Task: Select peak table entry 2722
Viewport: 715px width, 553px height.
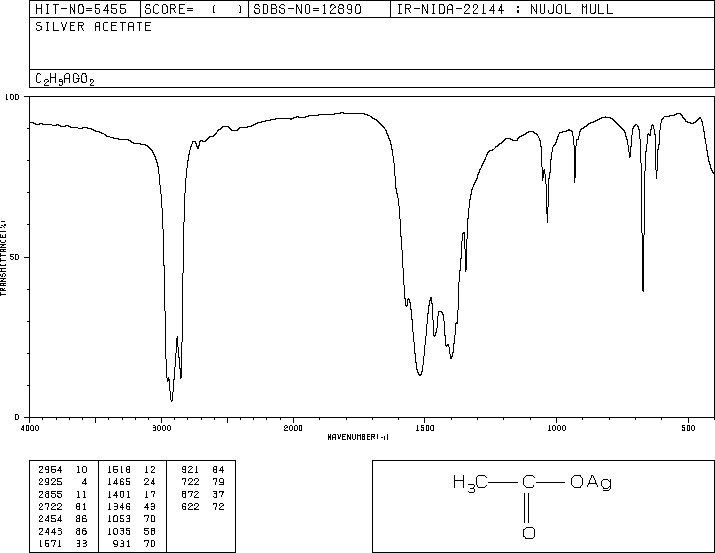Action: click(62, 506)
